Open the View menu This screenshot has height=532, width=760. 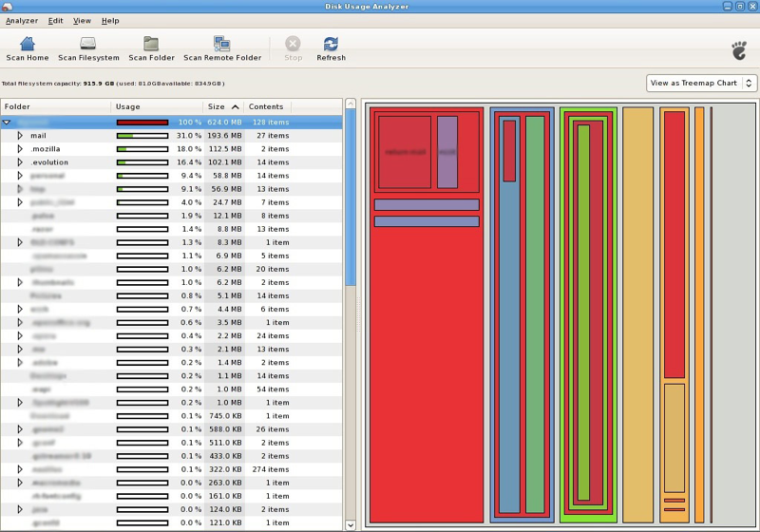pos(82,21)
